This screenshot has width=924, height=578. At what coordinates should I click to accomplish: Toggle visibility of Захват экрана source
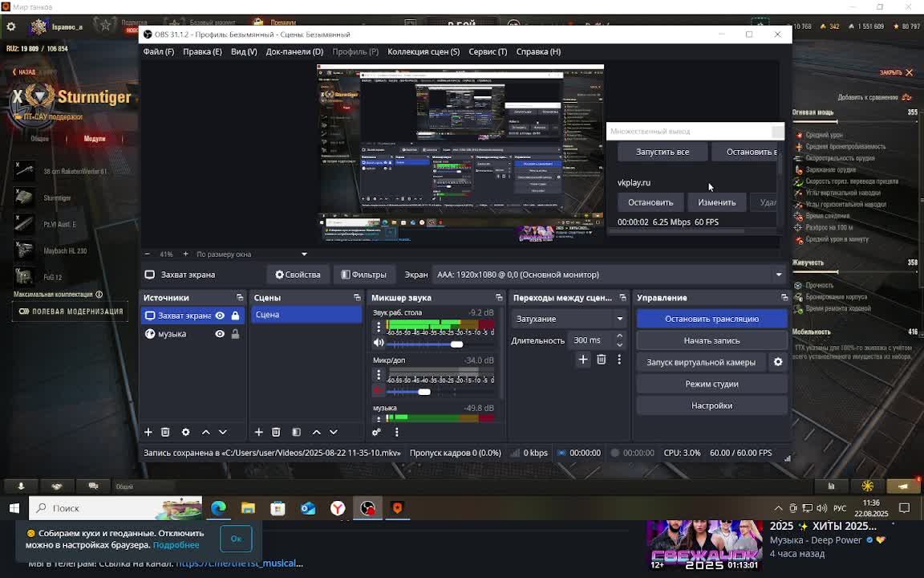tap(220, 315)
